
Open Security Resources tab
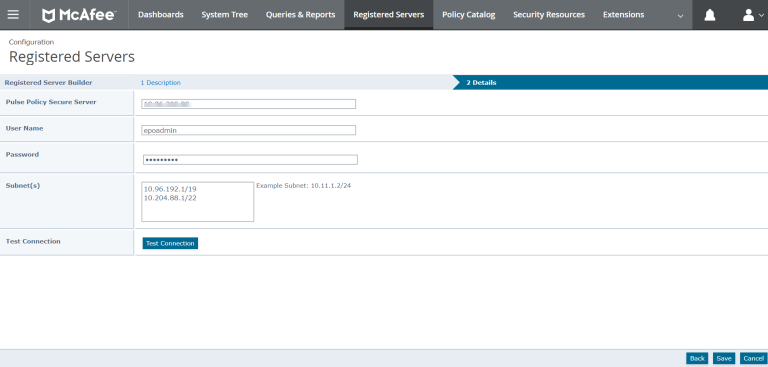coord(549,15)
